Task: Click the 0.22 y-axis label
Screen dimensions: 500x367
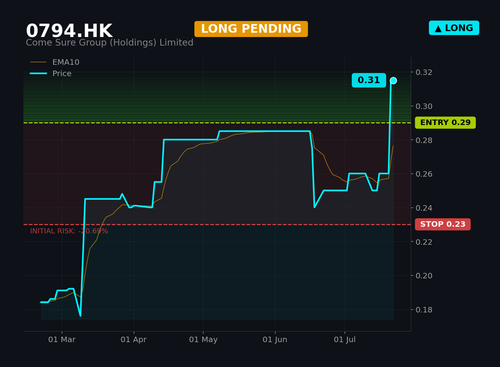Action: [x=424, y=242]
